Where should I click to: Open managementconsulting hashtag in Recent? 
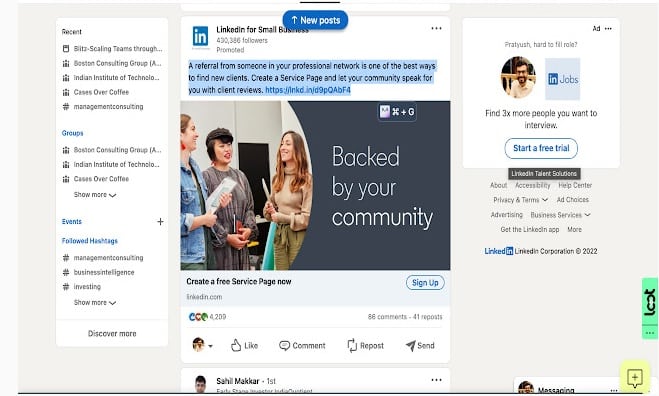coord(103,106)
